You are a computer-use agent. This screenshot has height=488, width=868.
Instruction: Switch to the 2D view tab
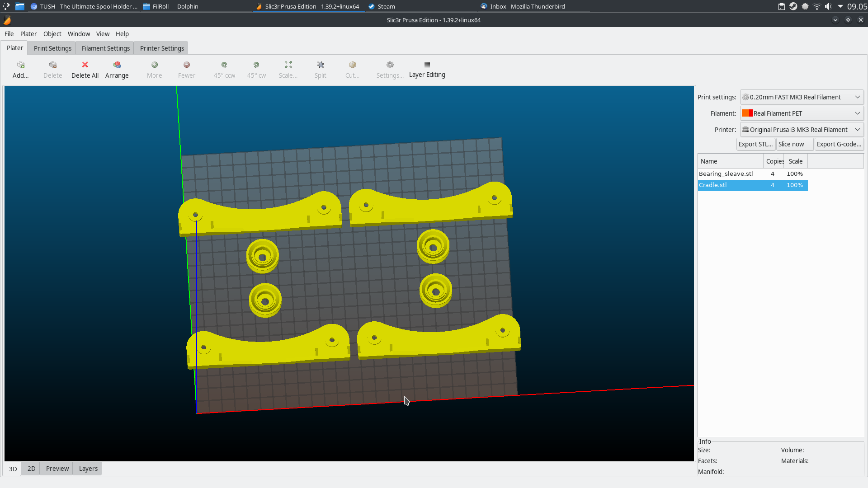coord(31,469)
